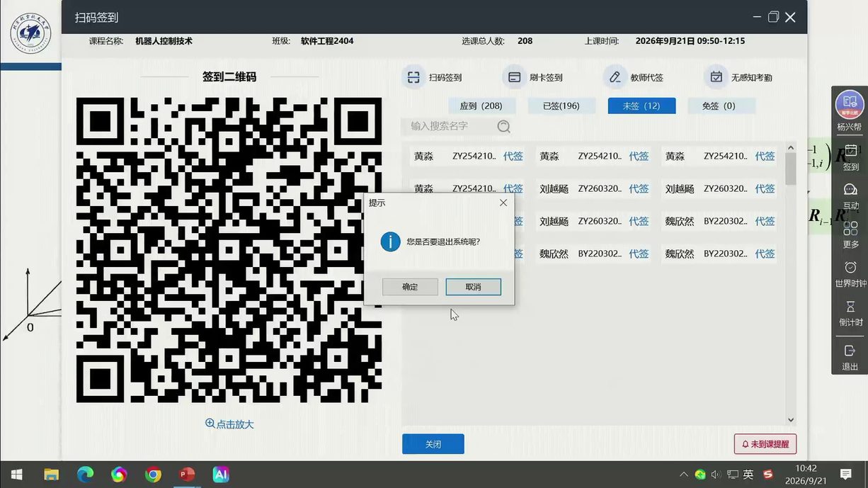Viewport: 868px width, 488px height.
Task: Click the check-in QR code image
Action: coord(229,250)
